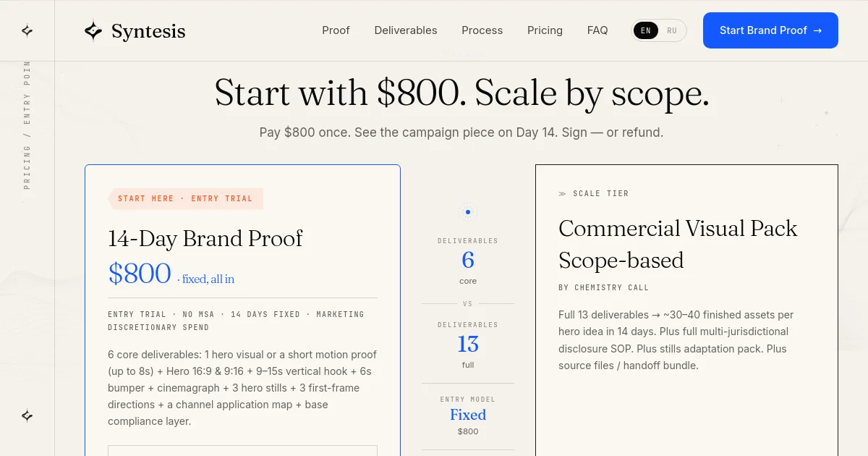Go to Deliverables in navigation
This screenshot has height=456, width=868.
pos(406,30)
